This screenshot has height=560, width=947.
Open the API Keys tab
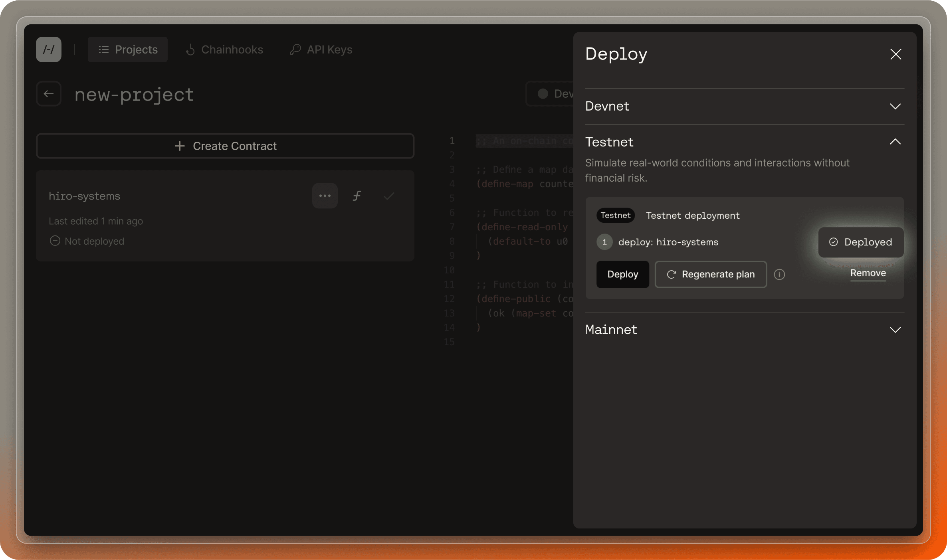(321, 49)
